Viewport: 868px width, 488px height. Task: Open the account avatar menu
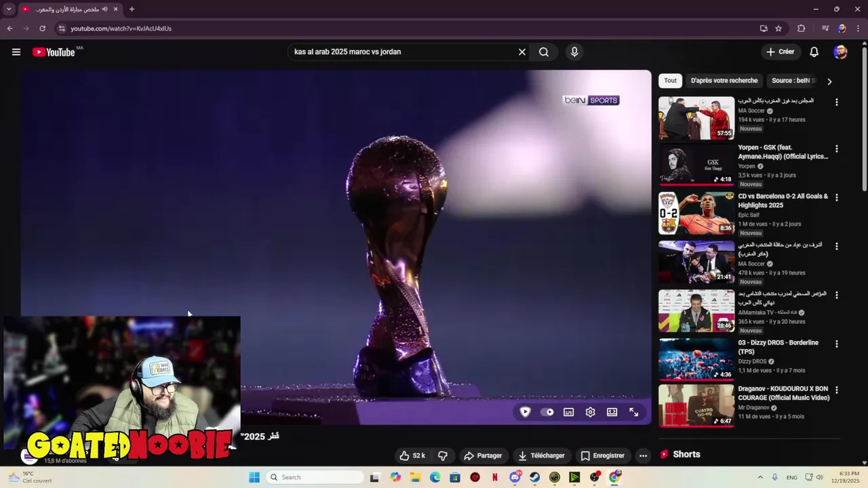click(x=840, y=52)
